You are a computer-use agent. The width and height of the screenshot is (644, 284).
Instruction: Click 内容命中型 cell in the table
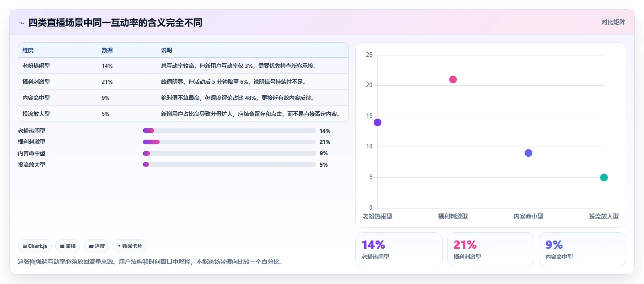tap(36, 98)
